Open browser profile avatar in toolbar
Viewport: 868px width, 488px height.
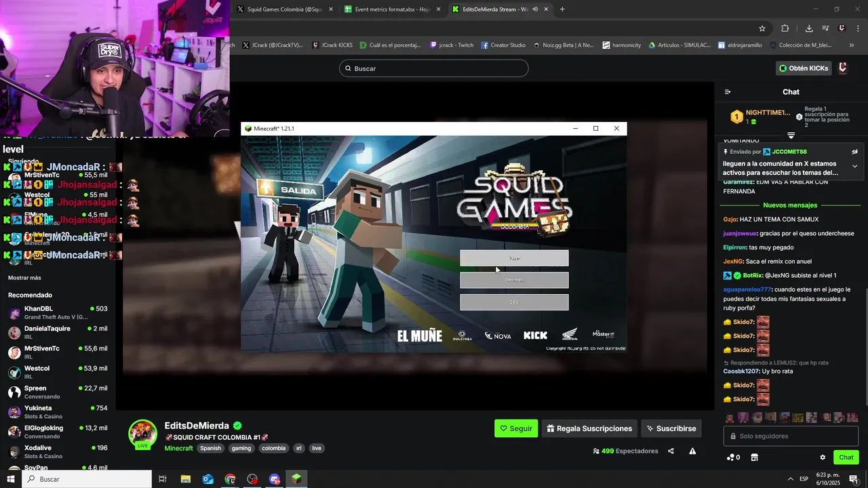click(842, 28)
